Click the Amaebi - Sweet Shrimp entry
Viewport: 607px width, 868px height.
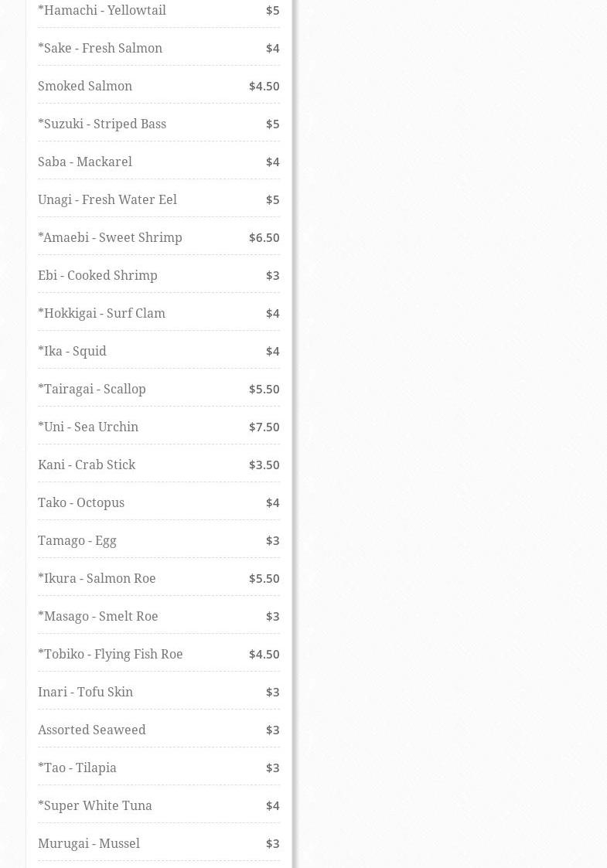pyautogui.click(x=110, y=238)
